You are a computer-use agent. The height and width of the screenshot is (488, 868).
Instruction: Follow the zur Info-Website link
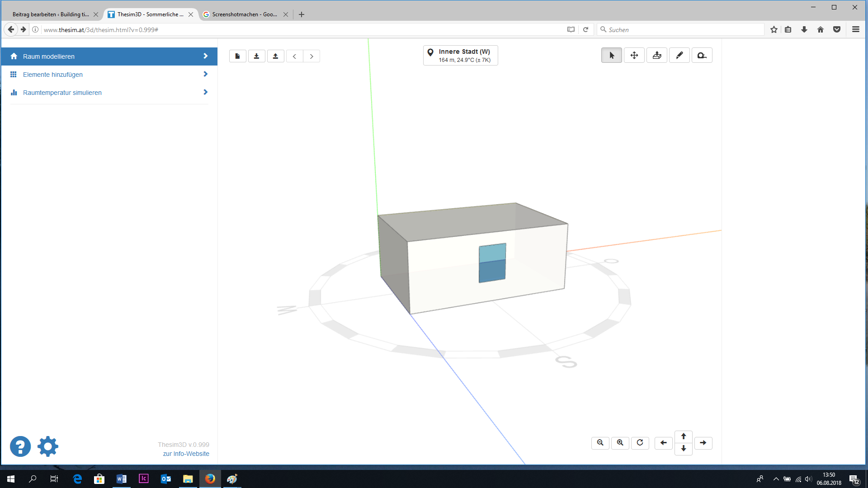[186, 454]
